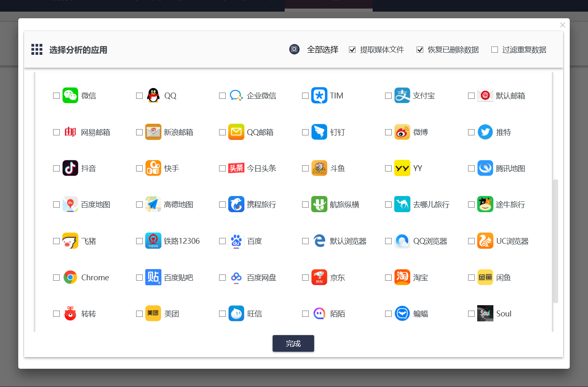
Task: Click the 今日头条 red icon
Action: (236, 168)
